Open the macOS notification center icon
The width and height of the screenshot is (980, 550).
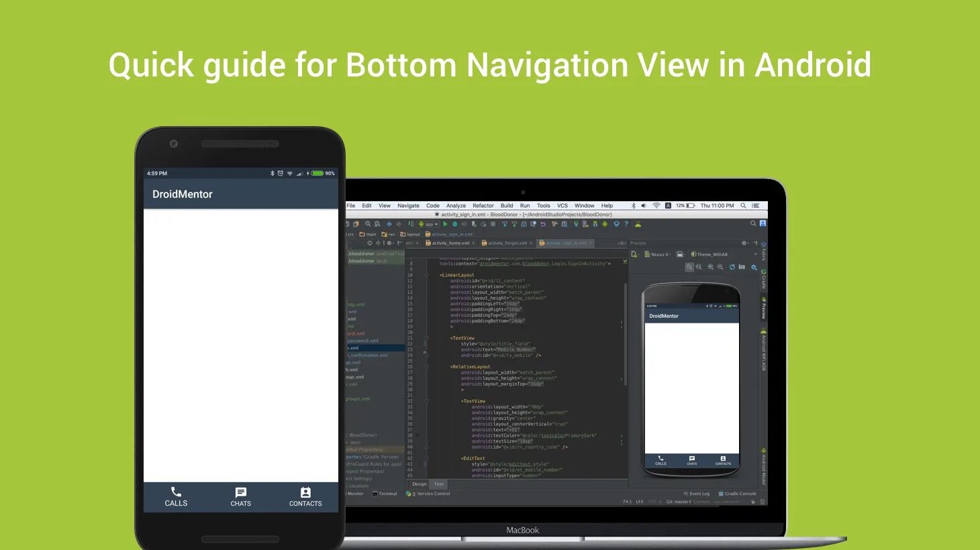[756, 206]
